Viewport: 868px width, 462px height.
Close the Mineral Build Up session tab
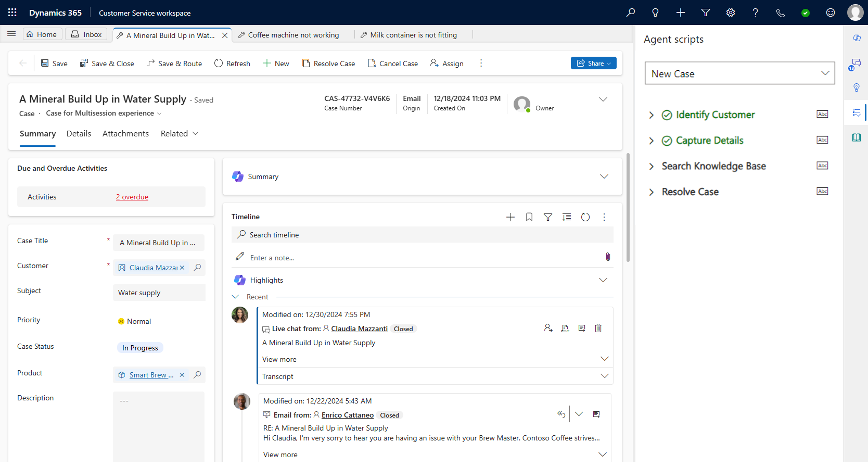[x=225, y=35]
